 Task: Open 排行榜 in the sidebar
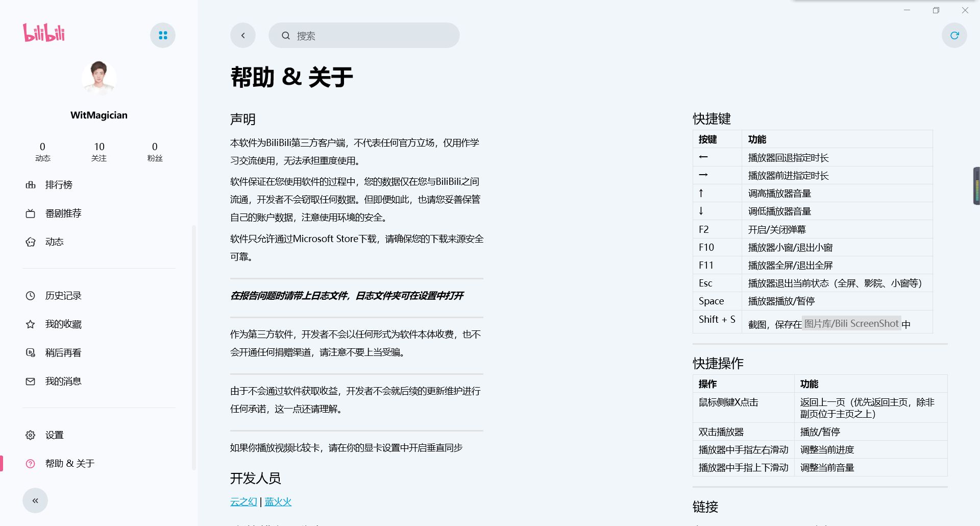(x=99, y=185)
